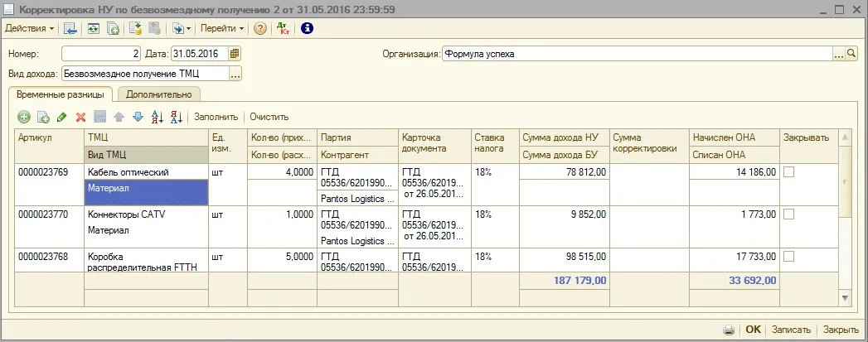Click the orange help question mark icon
The width and height of the screenshot is (868, 342).
click(x=259, y=28)
